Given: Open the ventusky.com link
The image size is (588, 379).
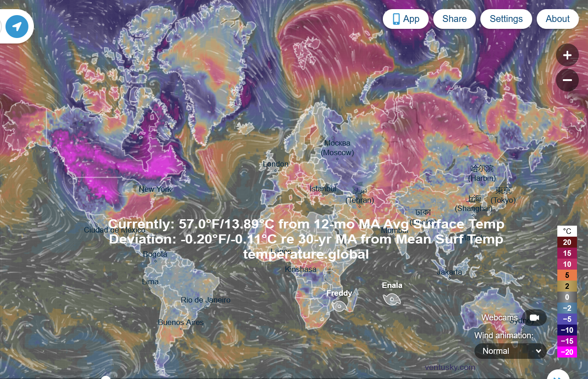Looking at the screenshot, I should point(450,367).
